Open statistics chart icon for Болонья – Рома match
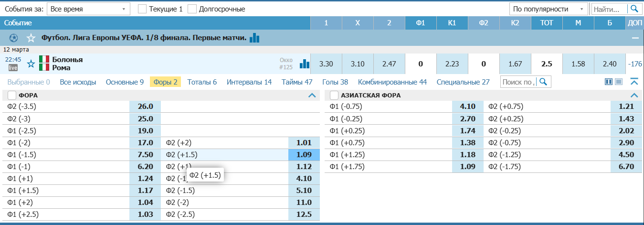Screen dimensions: 644x225 pos(304,64)
